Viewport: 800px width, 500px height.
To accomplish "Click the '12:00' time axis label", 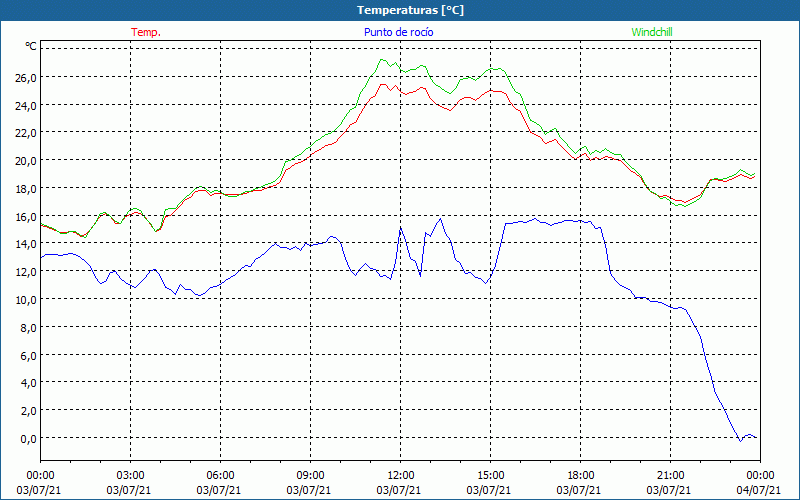I will coord(401,476).
